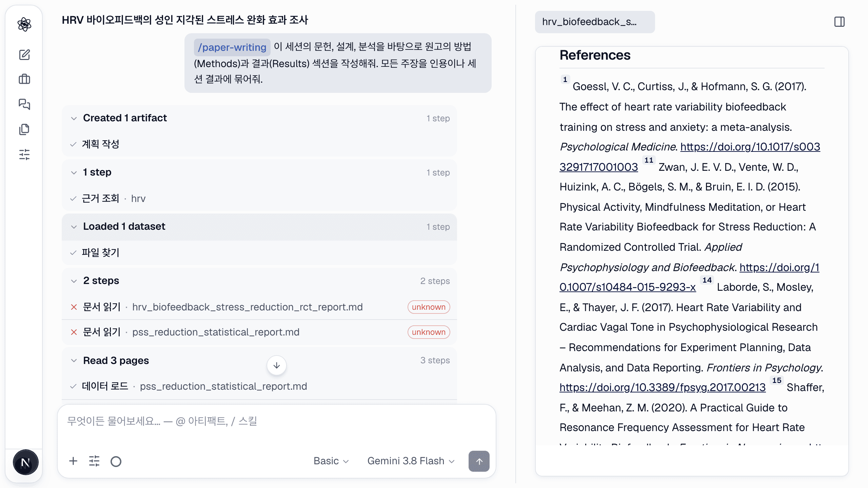Open the Psychological Medicine doi.org/10.1017 link

point(750,147)
